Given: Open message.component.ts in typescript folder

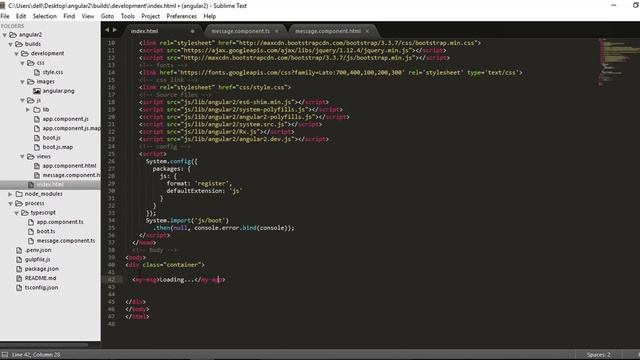Looking at the screenshot, I should pyautogui.click(x=66, y=241).
